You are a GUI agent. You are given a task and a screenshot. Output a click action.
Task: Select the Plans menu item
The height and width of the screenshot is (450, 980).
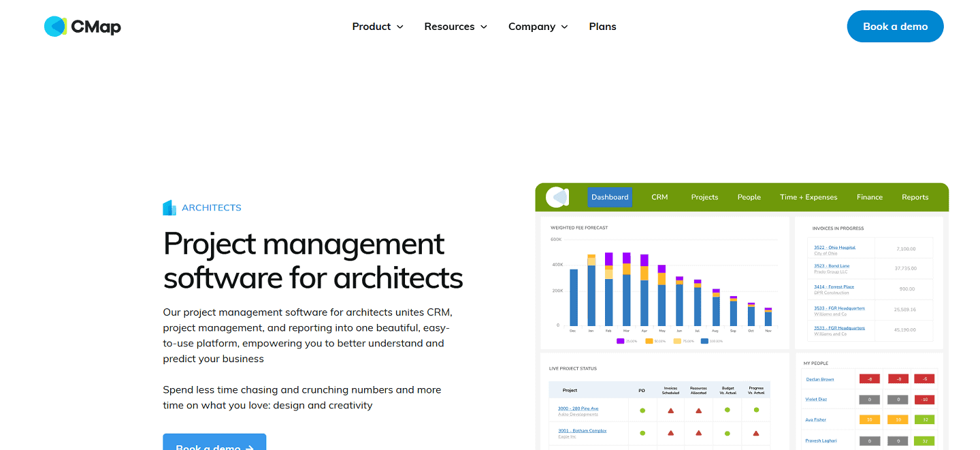(602, 27)
